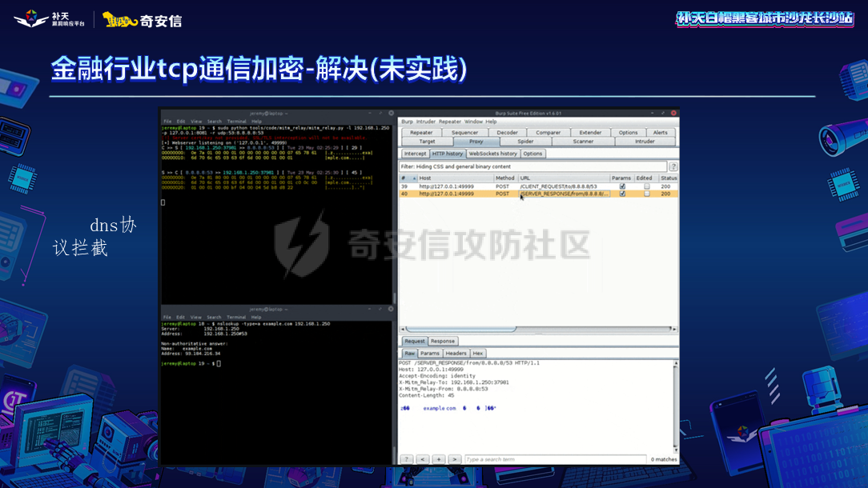868x488 pixels.
Task: Show the Hex view tab
Action: 477,353
